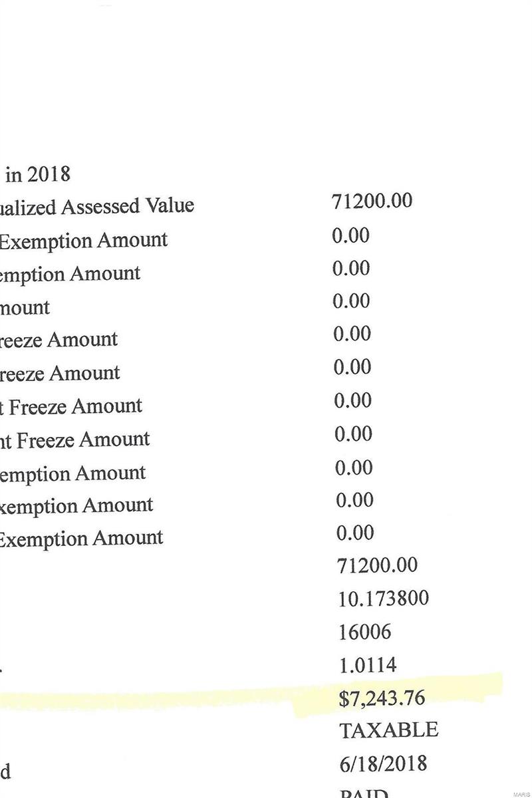
Task: Click the 10.173800 tax rate value
Action: [383, 598]
